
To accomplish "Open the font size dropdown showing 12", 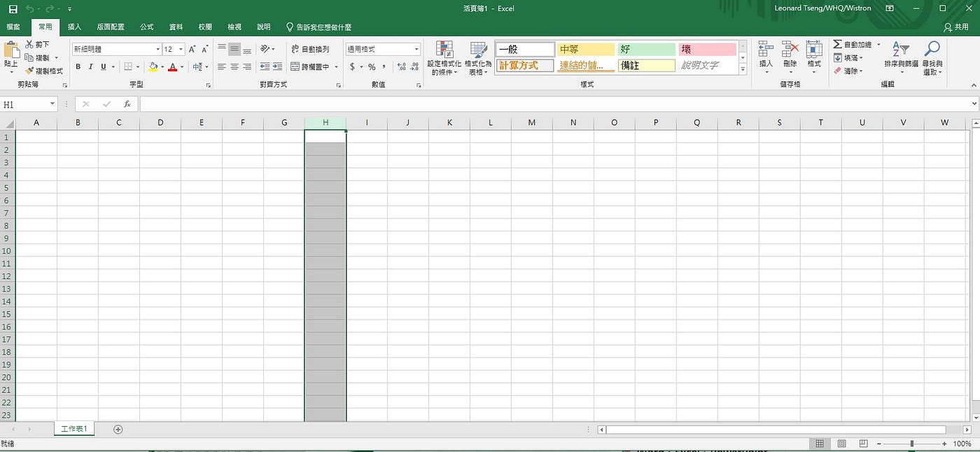I will pyautogui.click(x=181, y=49).
